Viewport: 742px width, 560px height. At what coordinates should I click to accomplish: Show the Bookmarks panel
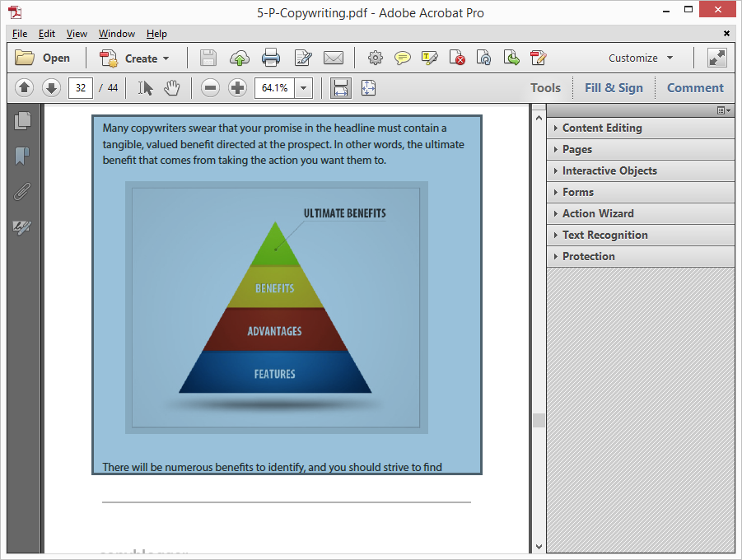point(22,156)
